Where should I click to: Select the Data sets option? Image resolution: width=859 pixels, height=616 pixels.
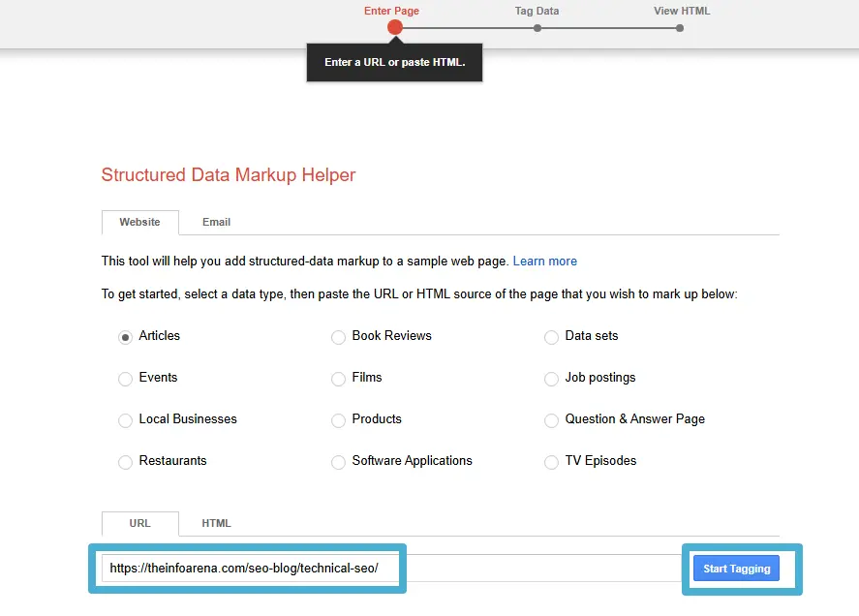(551, 337)
